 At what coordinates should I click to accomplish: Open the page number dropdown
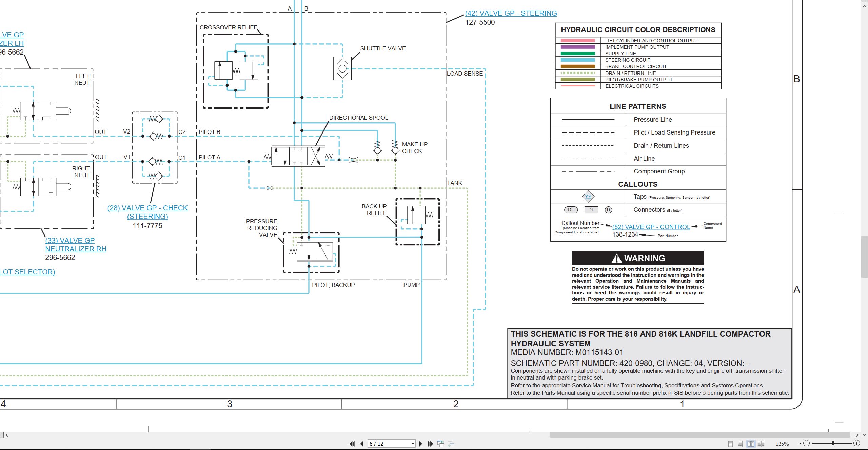coord(413,444)
